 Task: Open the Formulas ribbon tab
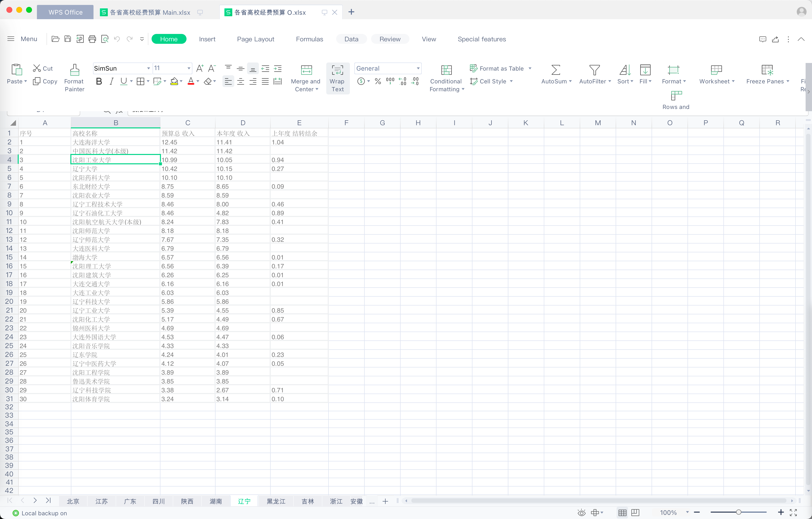(310, 39)
